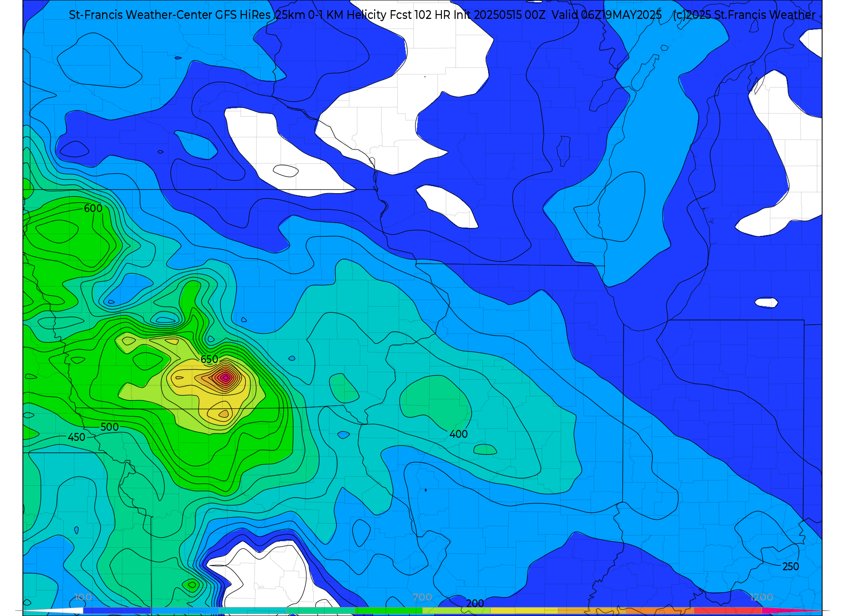This screenshot has height=616, width=845.
Task: Click the '(c)2025 St.Francis Weather' copyright text
Action: click(744, 15)
